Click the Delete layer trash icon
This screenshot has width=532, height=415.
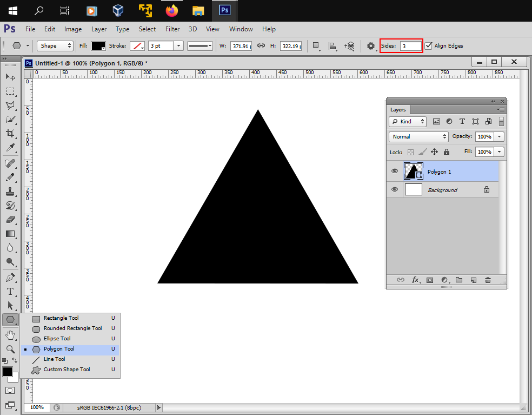tap(488, 280)
